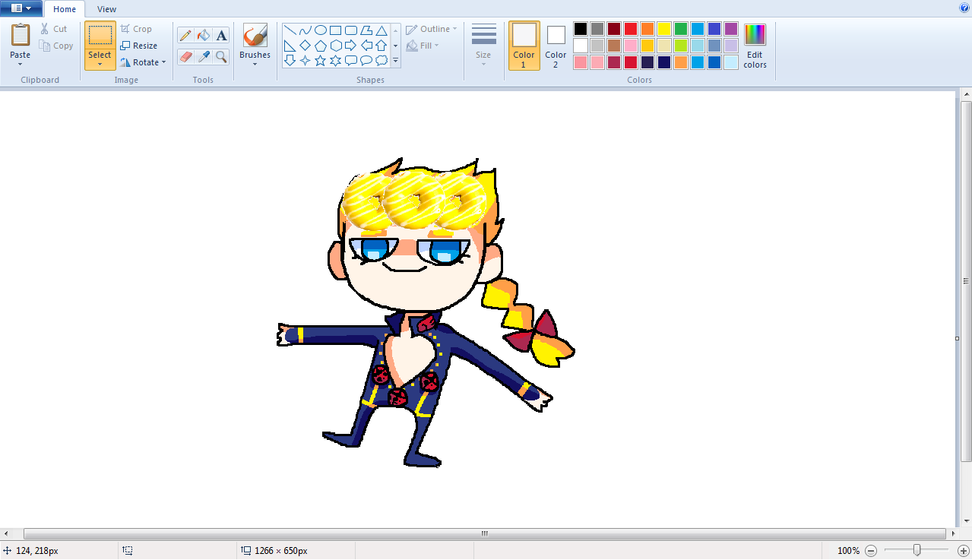Pick the black color swatch
Image resolution: width=972 pixels, height=560 pixels.
coord(581,29)
